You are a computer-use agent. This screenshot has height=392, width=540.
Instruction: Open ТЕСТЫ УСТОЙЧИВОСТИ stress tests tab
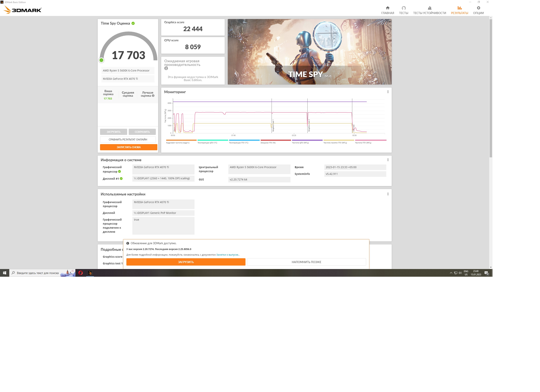429,10
